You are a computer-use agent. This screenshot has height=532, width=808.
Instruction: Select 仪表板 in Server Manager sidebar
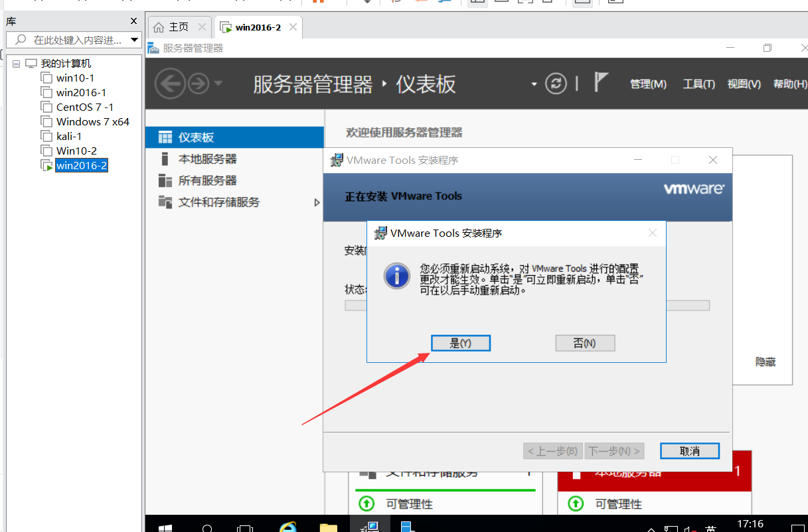coord(234,137)
